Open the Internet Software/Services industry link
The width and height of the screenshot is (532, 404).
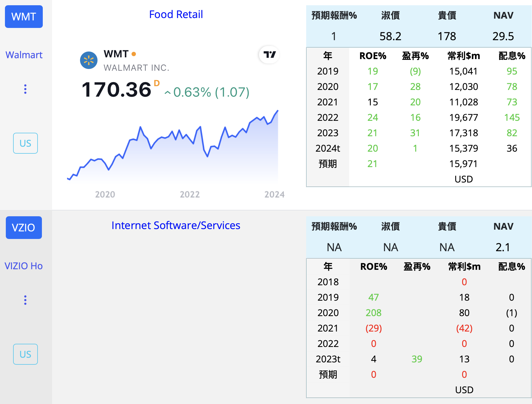176,225
